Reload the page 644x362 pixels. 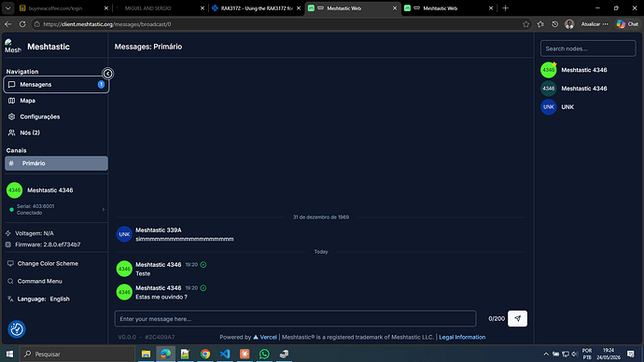(22, 24)
